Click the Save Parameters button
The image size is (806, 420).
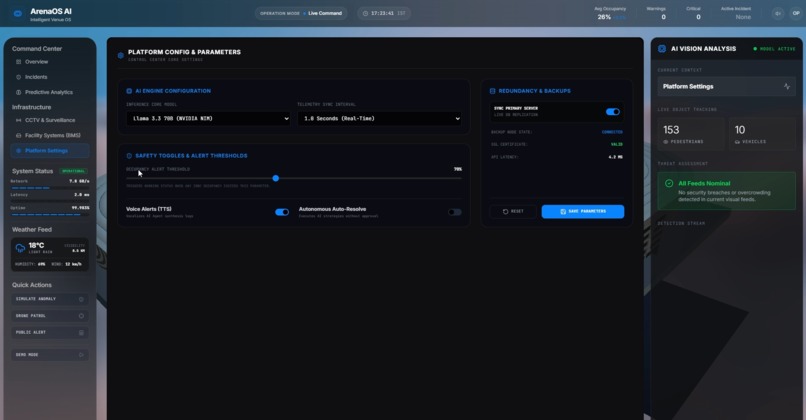[x=583, y=211]
